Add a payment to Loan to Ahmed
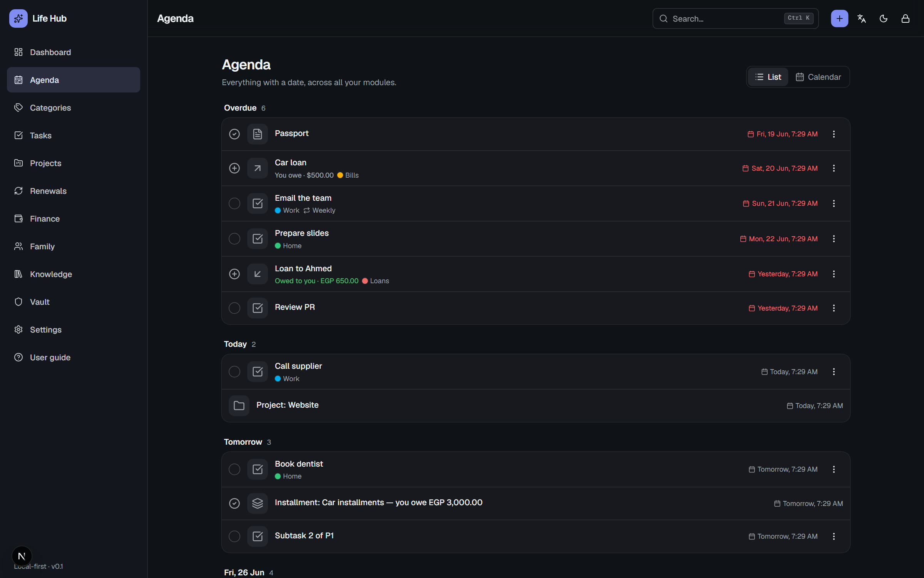 [x=234, y=274]
